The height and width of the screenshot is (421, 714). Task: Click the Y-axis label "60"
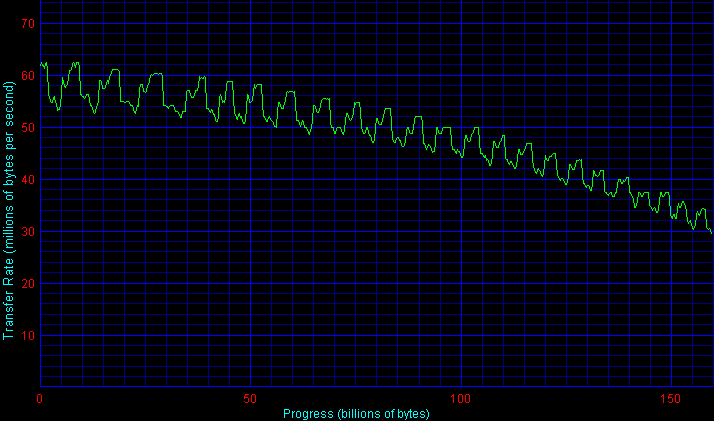point(26,75)
